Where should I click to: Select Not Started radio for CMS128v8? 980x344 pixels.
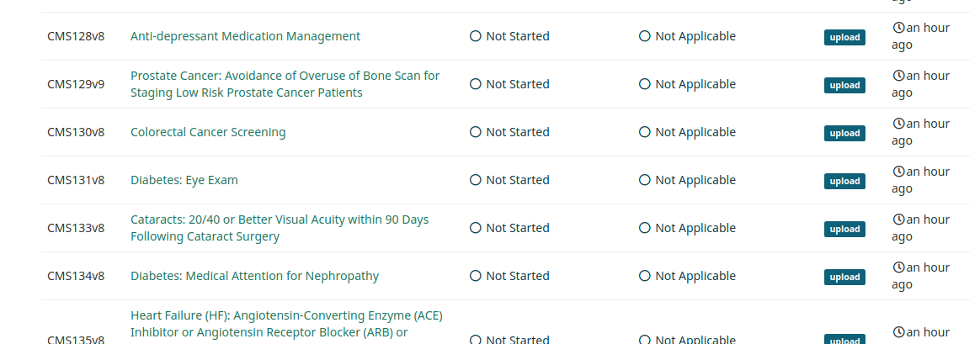476,36
